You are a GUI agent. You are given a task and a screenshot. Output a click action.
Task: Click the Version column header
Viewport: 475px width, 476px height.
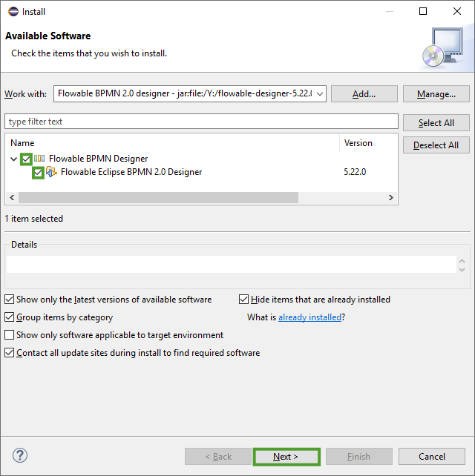(x=358, y=143)
